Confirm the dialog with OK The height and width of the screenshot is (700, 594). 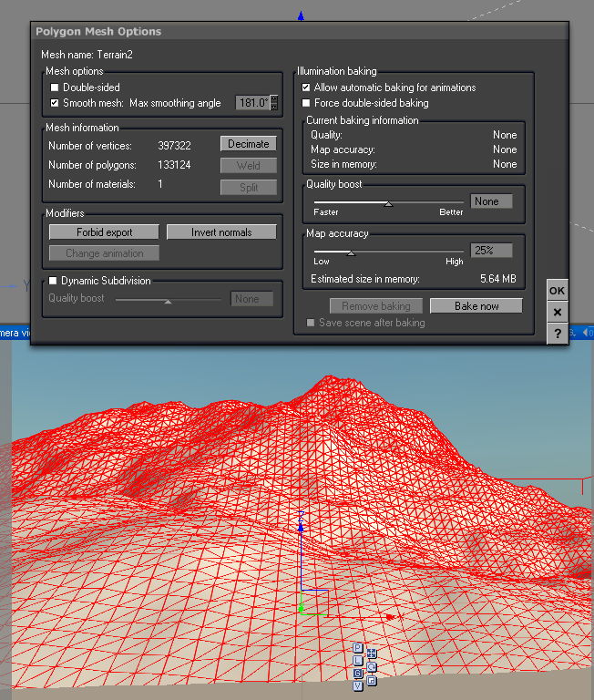point(558,291)
